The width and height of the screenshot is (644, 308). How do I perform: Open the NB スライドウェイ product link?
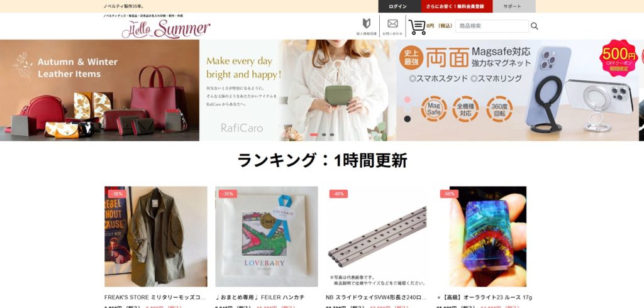pyautogui.click(x=376, y=297)
